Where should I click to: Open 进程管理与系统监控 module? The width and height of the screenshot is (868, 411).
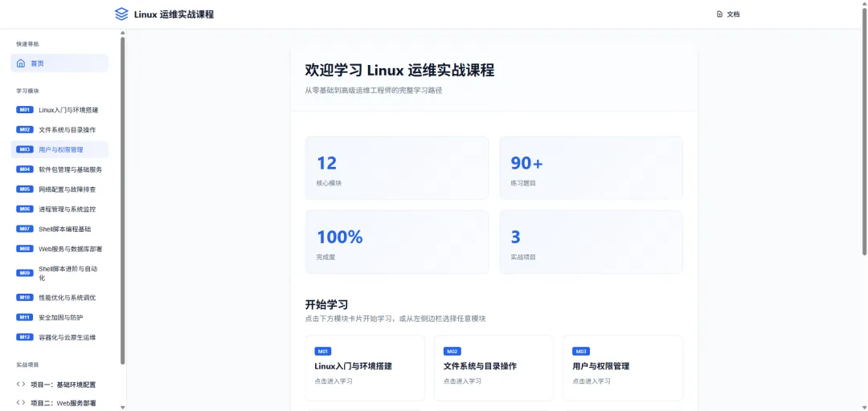pos(59,209)
